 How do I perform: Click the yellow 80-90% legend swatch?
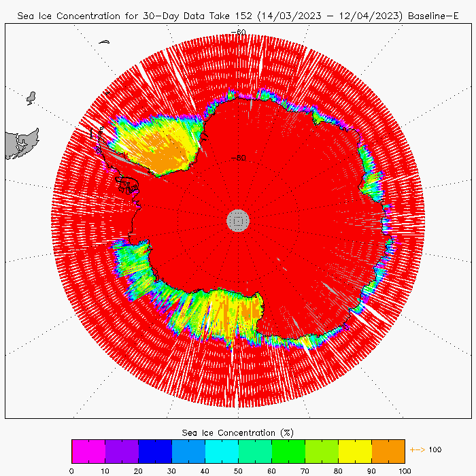pos(354,451)
